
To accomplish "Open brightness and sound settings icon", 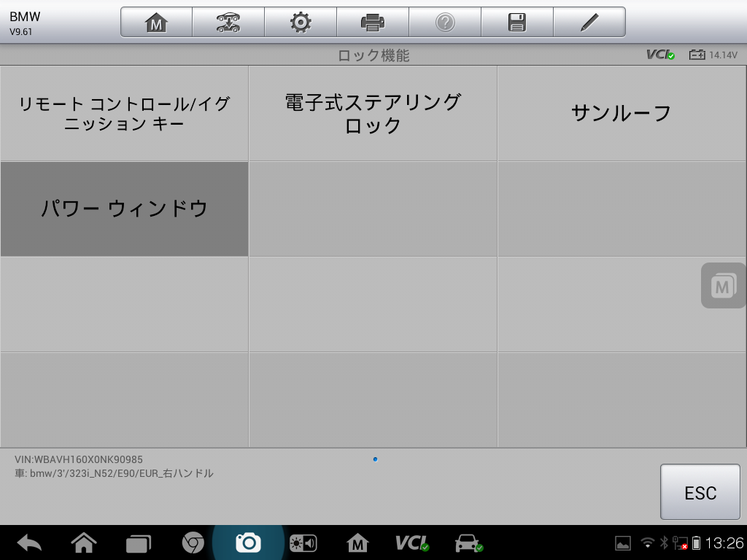I will click(x=303, y=542).
